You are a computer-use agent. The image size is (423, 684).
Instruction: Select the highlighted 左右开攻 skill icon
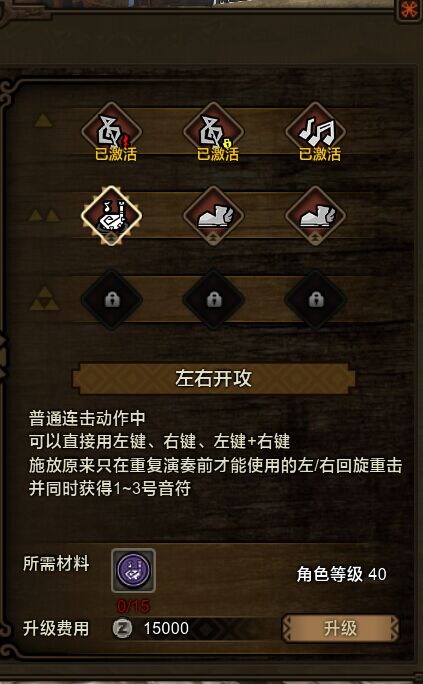pos(112,215)
